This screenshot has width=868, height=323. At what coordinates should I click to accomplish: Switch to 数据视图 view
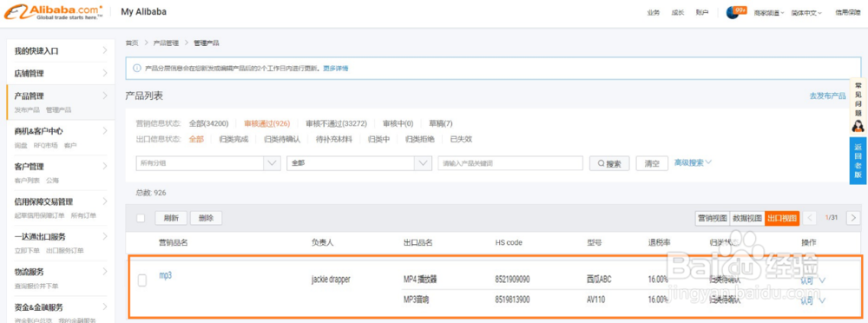tap(747, 218)
